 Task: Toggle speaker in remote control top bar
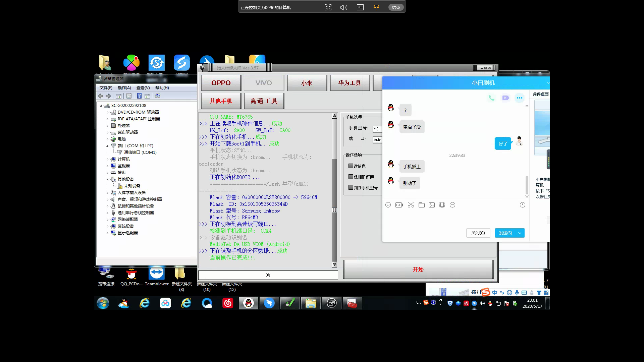344,7
